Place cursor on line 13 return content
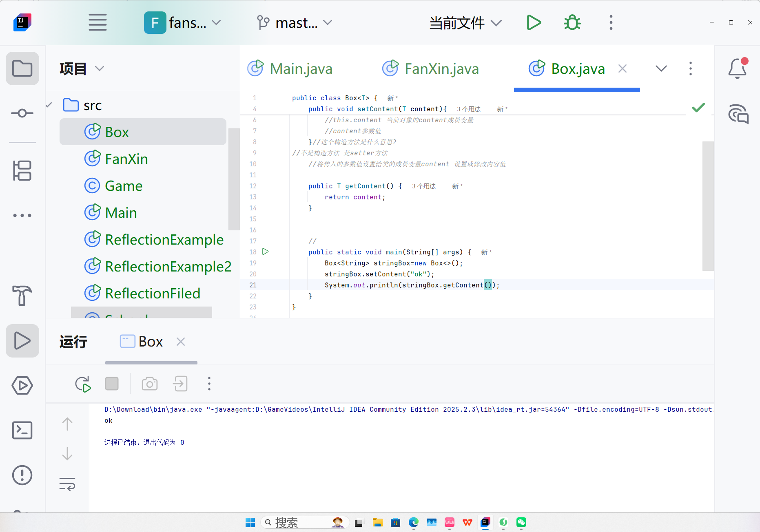This screenshot has width=760, height=532. pos(355,197)
